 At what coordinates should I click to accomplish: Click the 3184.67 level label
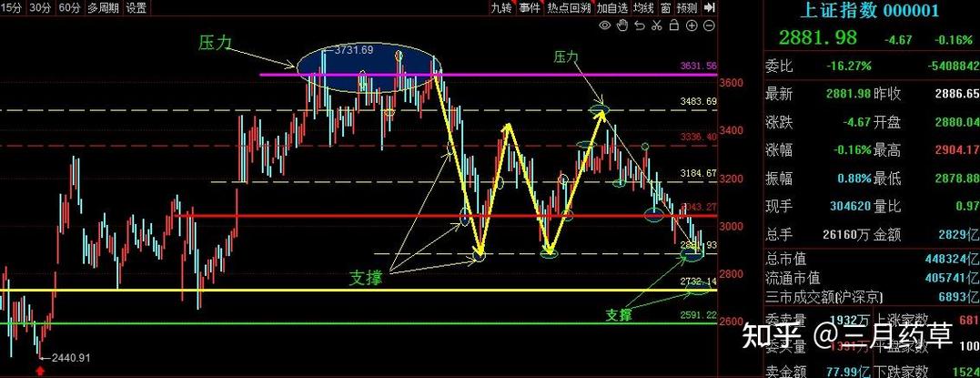(x=699, y=172)
